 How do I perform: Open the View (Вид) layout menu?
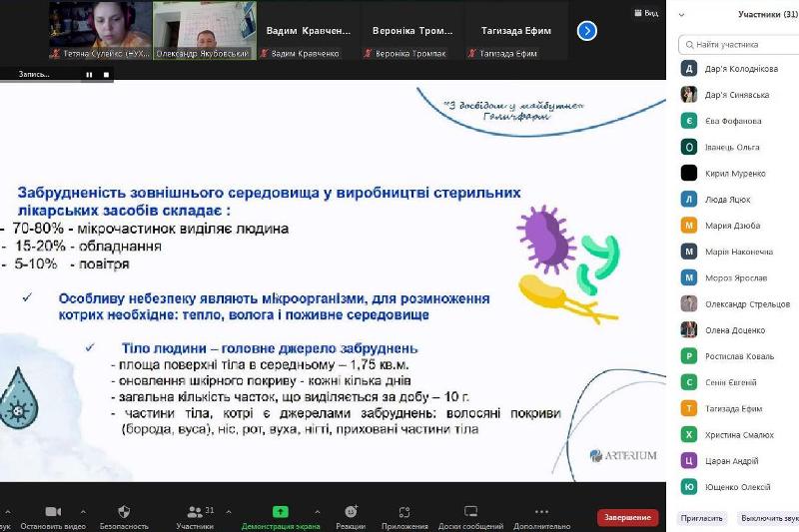[x=646, y=13]
